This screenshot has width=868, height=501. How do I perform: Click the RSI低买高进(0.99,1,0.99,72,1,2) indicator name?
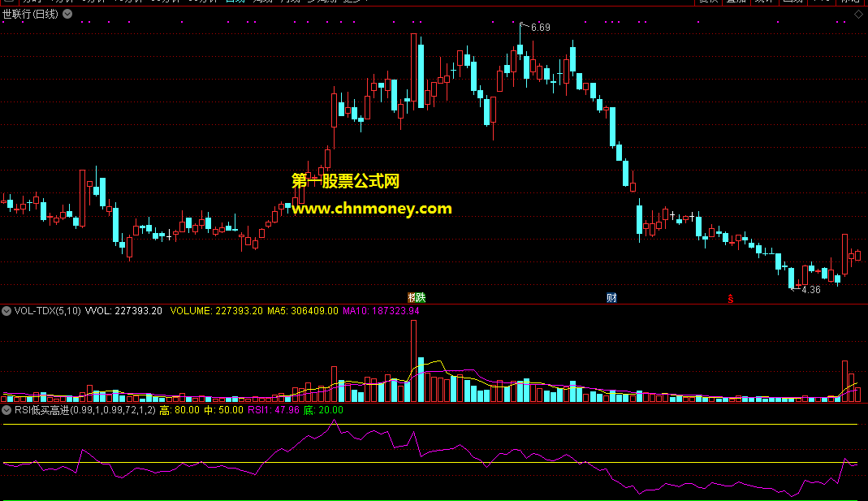pyautogui.click(x=85, y=410)
